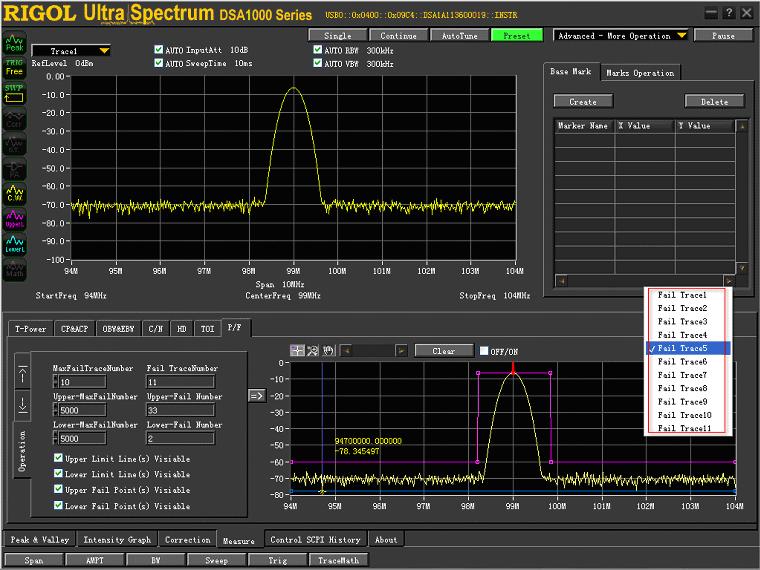Screen dimensions: 760x570
Task: Enable the OFF/ON checkbox
Action: point(485,351)
